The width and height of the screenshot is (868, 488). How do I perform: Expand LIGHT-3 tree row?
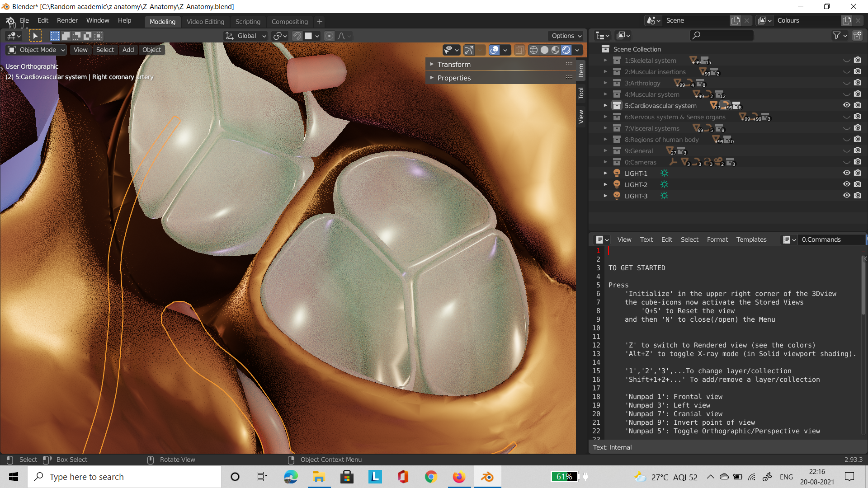tap(605, 196)
